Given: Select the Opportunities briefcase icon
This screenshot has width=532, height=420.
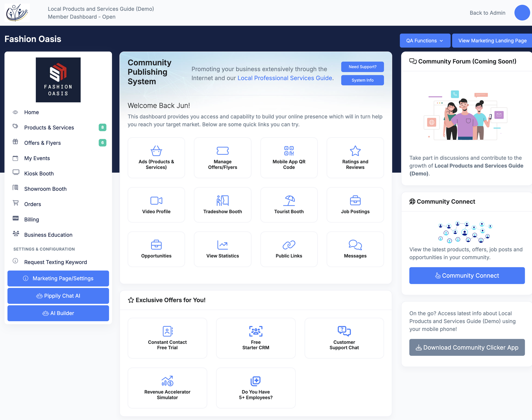Looking at the screenshot, I should [x=156, y=245].
